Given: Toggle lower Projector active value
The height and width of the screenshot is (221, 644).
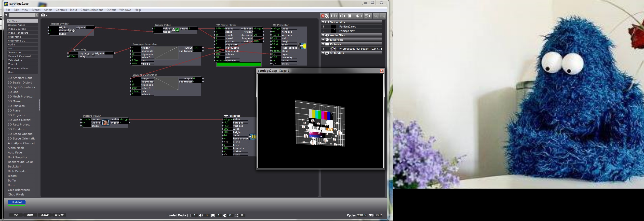Looking at the screenshot, I should 228,152.
